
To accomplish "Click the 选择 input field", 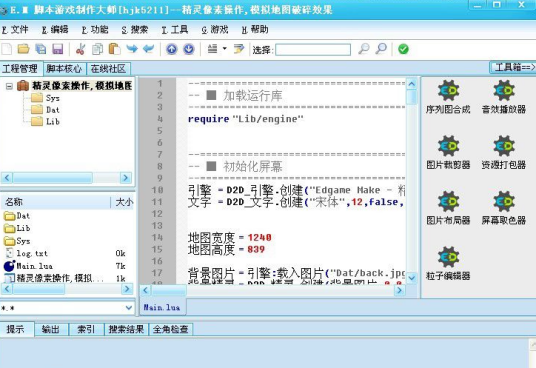I will coord(313,50).
